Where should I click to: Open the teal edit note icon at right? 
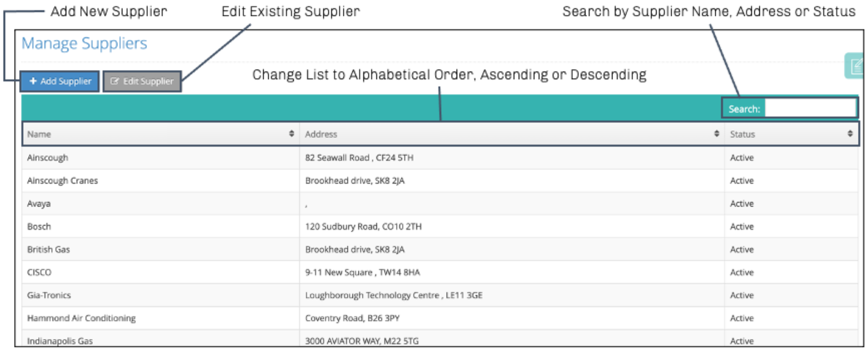(x=854, y=66)
